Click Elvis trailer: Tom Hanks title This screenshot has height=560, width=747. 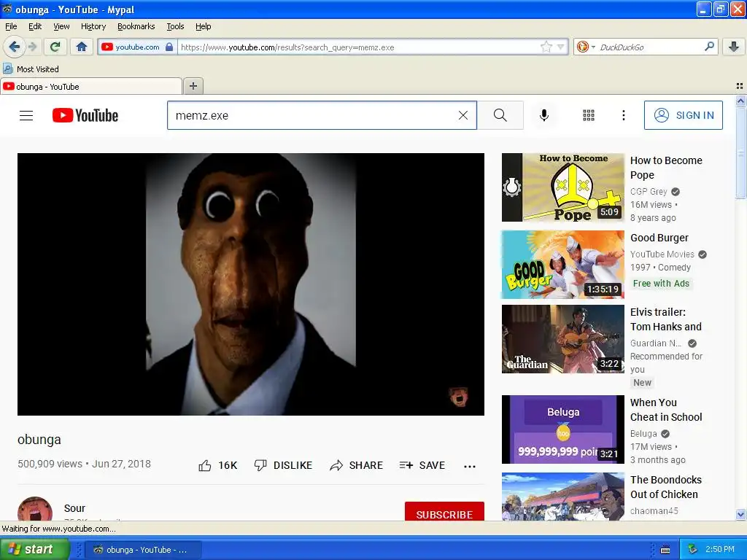[x=666, y=319]
